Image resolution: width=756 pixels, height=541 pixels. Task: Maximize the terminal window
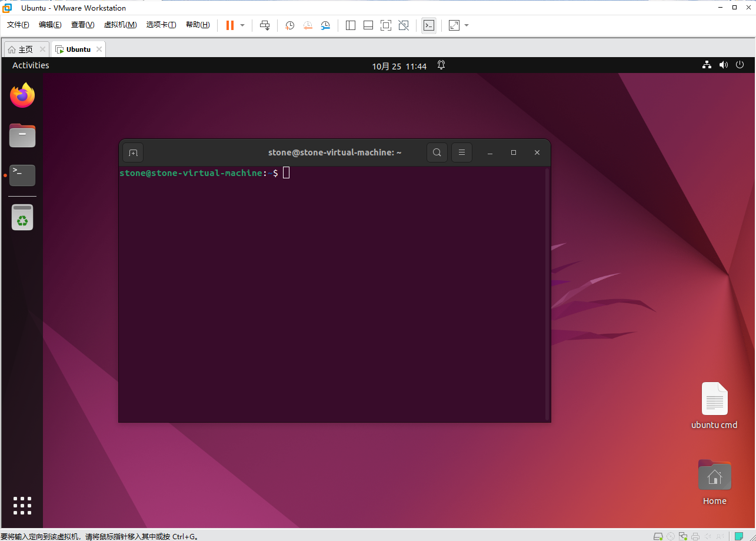pyautogui.click(x=514, y=152)
